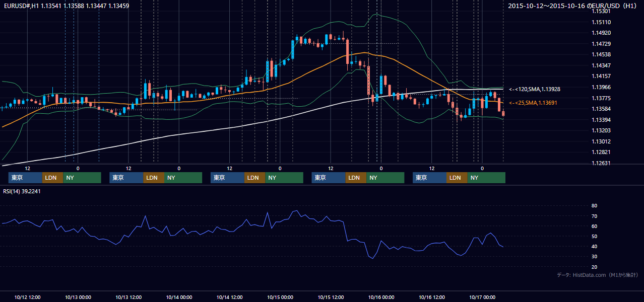Click price axis value 1.13584
The height and width of the screenshot is (302, 644).
(601, 109)
